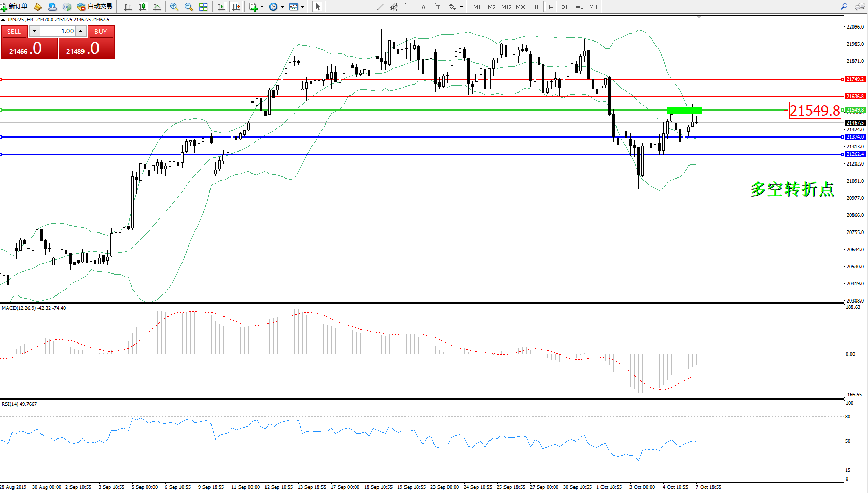Select the crosshair tool

click(333, 7)
